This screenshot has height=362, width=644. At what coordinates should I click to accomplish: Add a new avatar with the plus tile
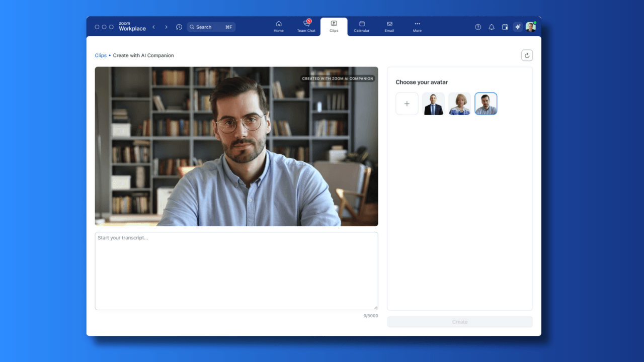407,103
